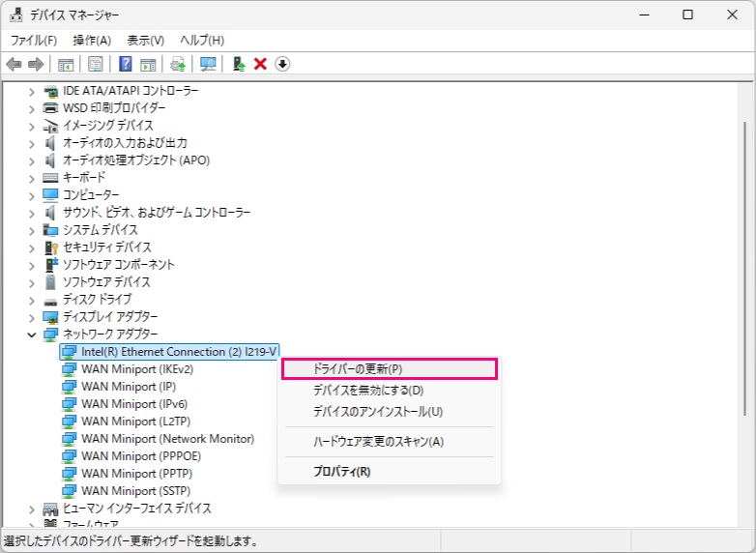756x553 pixels.
Task: Expand the キーボード category
Action: coord(32,178)
